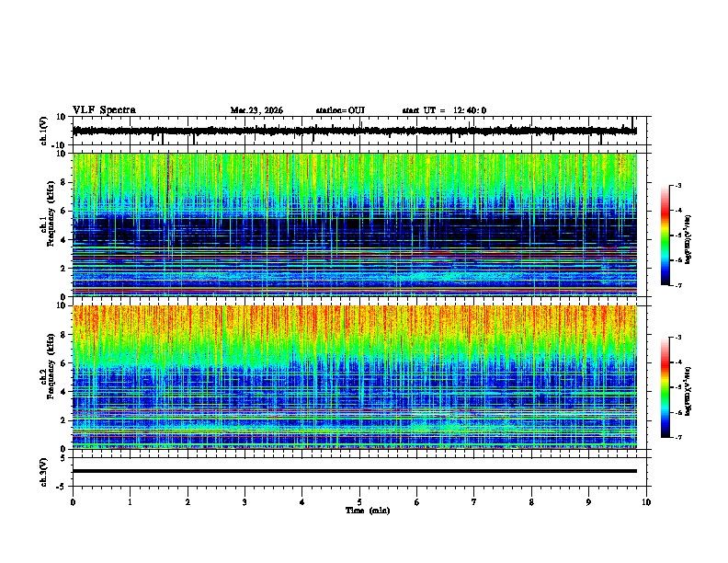Click the "VLF Spectra" plot title
This screenshot has width=728, height=563.
point(104,110)
